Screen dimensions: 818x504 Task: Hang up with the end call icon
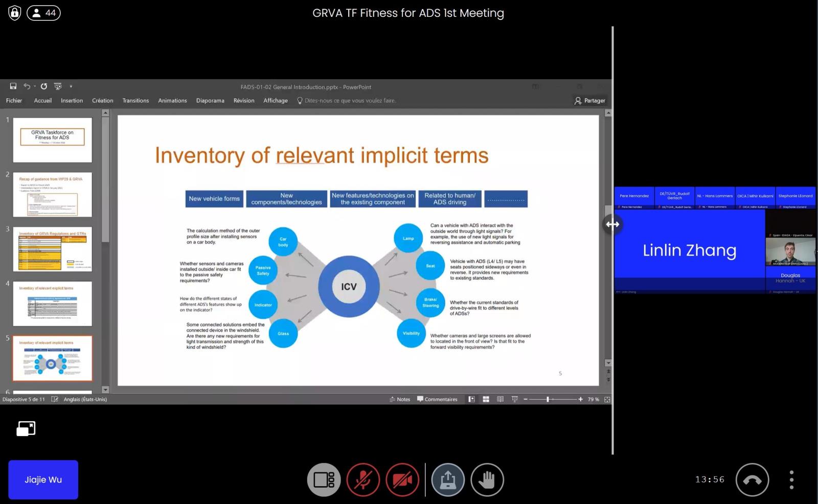coord(752,479)
